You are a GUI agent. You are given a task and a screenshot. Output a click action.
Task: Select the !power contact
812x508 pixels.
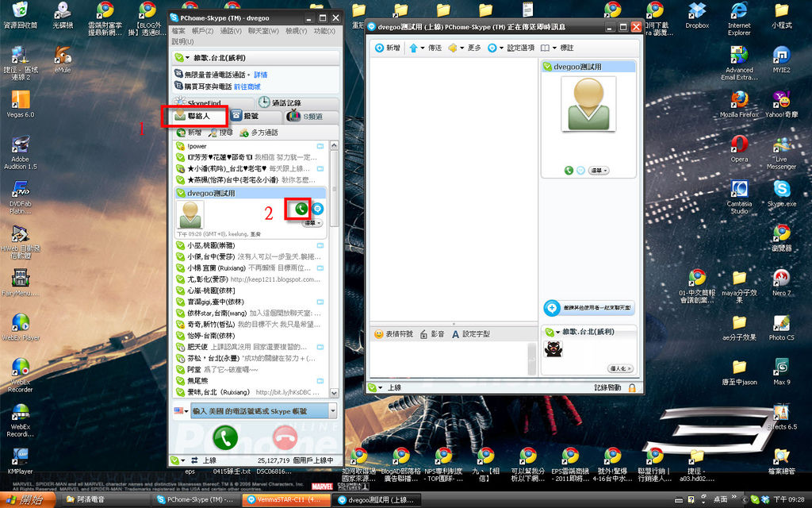pos(250,146)
